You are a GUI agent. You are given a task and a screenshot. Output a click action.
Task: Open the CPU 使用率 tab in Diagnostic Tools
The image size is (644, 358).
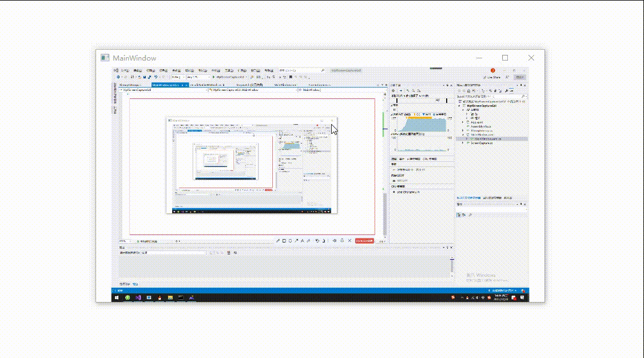430,159
